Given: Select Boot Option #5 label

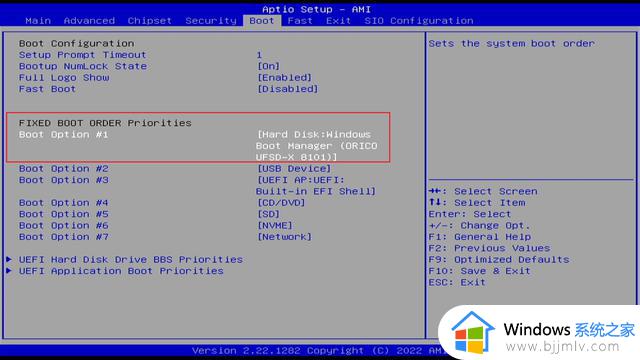Looking at the screenshot, I should point(63,214).
